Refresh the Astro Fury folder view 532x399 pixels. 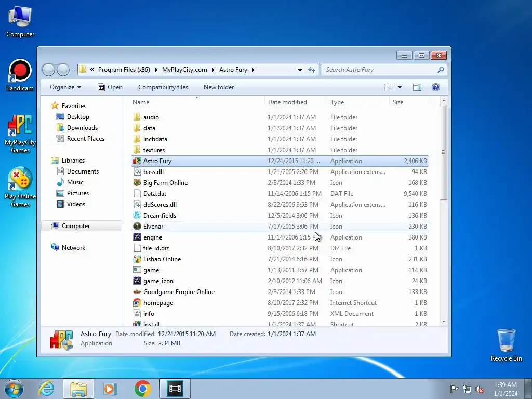312,70
